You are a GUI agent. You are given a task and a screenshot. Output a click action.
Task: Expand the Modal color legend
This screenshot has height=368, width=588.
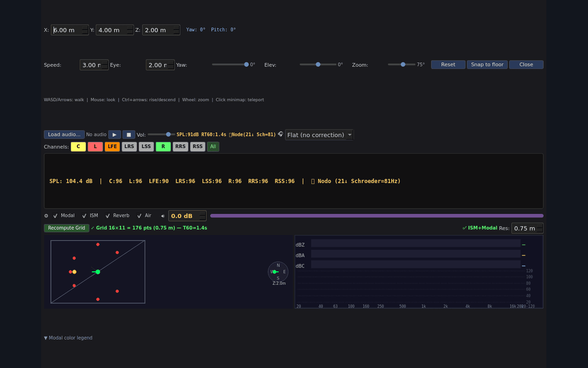point(68,338)
